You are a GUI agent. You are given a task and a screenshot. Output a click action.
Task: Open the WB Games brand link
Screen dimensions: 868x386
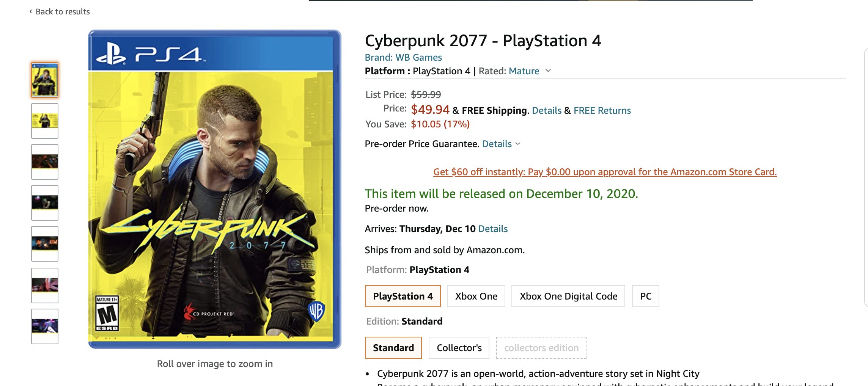[403, 58]
